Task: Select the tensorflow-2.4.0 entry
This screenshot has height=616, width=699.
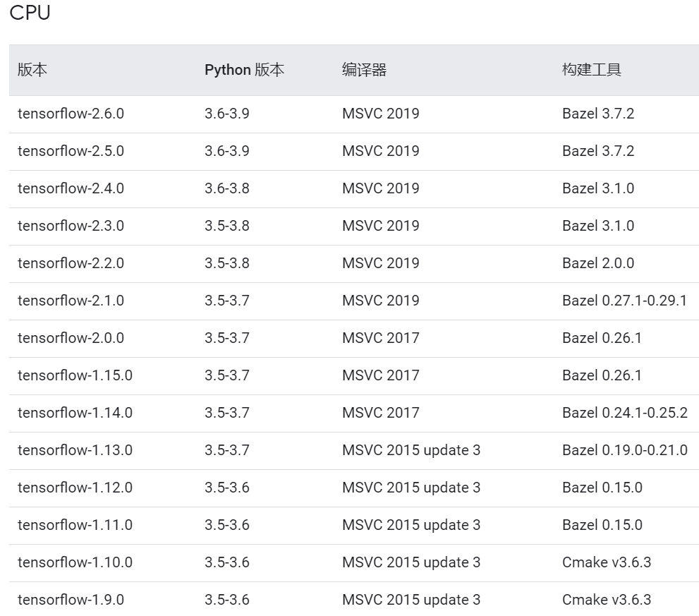Action: coord(71,188)
